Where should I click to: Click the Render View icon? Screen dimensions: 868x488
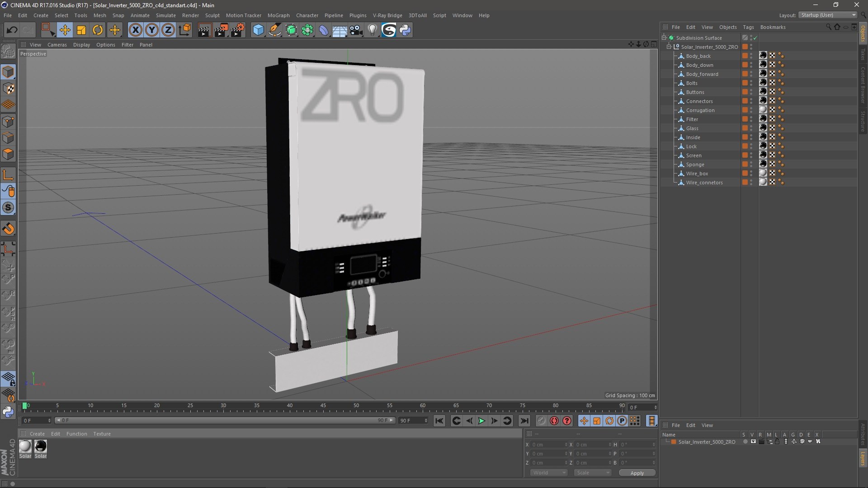point(204,30)
